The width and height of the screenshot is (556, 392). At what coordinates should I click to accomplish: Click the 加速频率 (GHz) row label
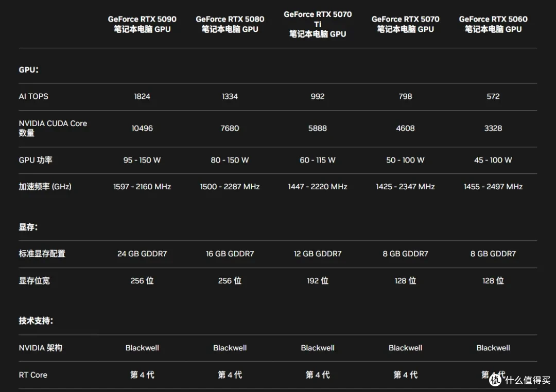click(x=45, y=186)
